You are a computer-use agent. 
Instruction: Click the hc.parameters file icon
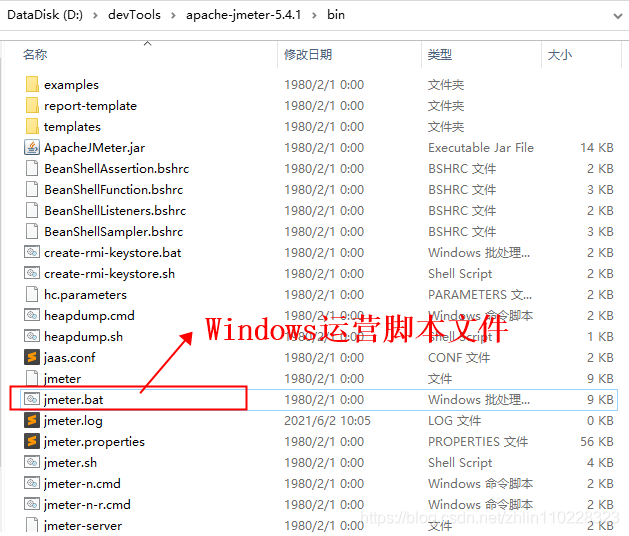click(x=32, y=294)
